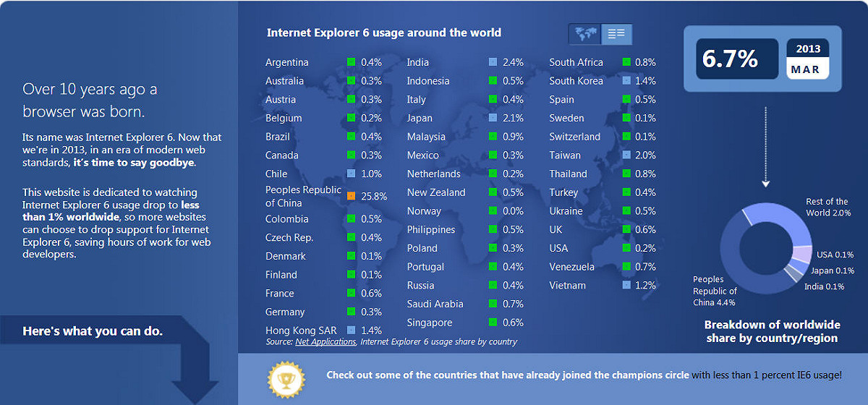
Task: Select the Finland country name
Action: (281, 275)
